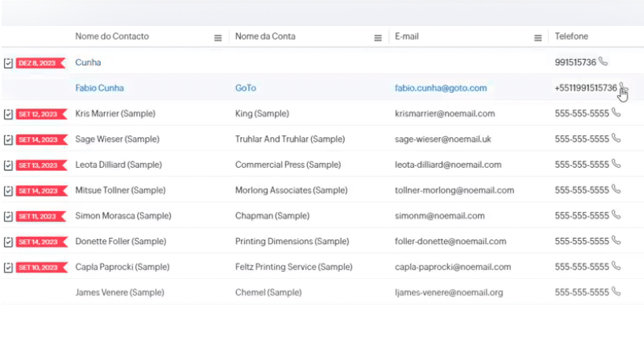Open the E-mail column menu icon
Image resolution: width=644 pixels, height=352 pixels.
538,38
